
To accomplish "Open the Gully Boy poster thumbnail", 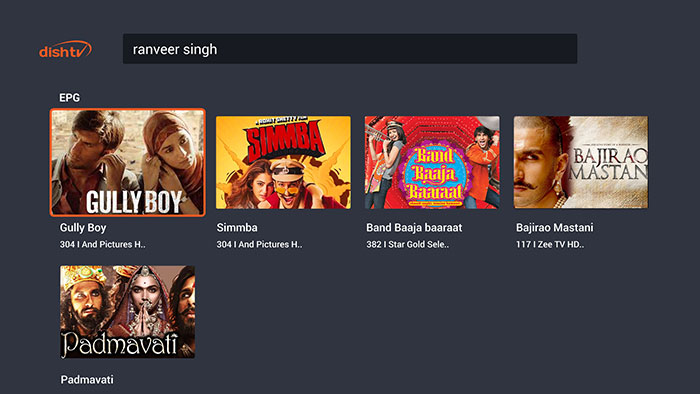I will 128,162.
